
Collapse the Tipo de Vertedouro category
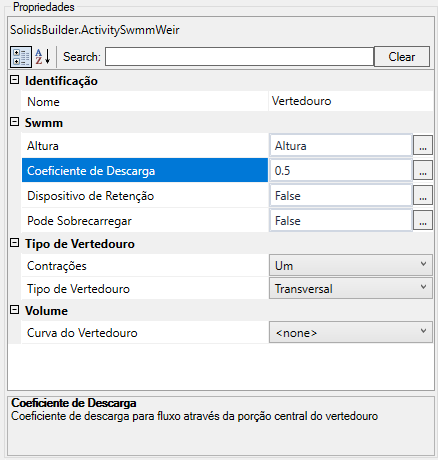click(x=14, y=243)
